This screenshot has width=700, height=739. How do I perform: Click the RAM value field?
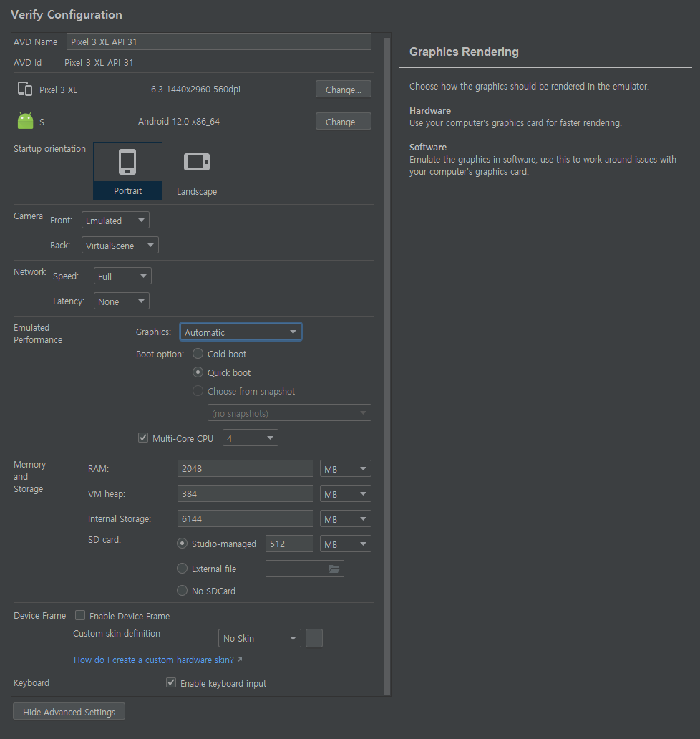[246, 469]
